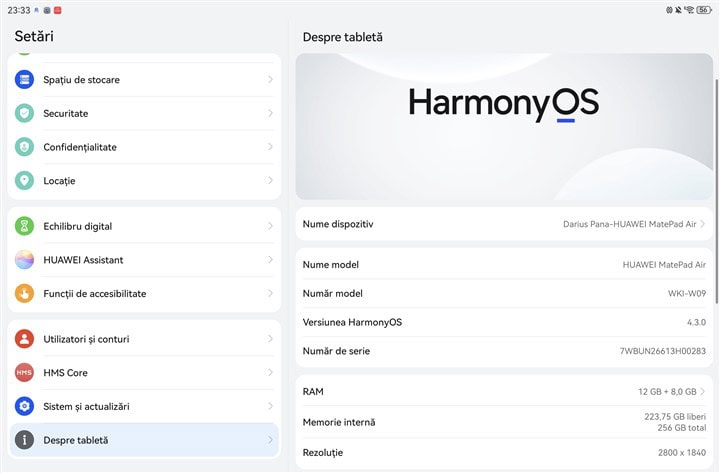Click the chevron beside RAM 12 GB + 8,0 GB

click(703, 392)
